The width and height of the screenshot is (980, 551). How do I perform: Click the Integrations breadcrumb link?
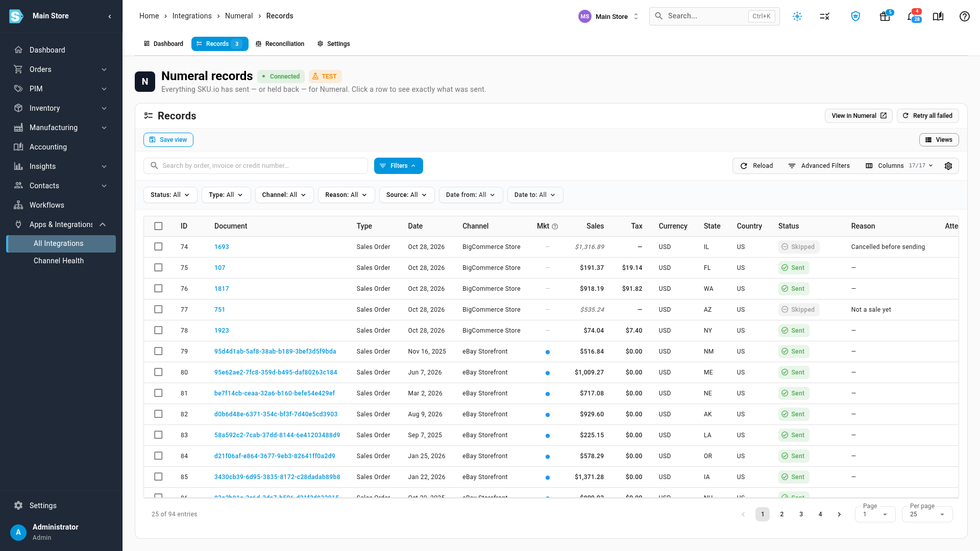[192, 16]
